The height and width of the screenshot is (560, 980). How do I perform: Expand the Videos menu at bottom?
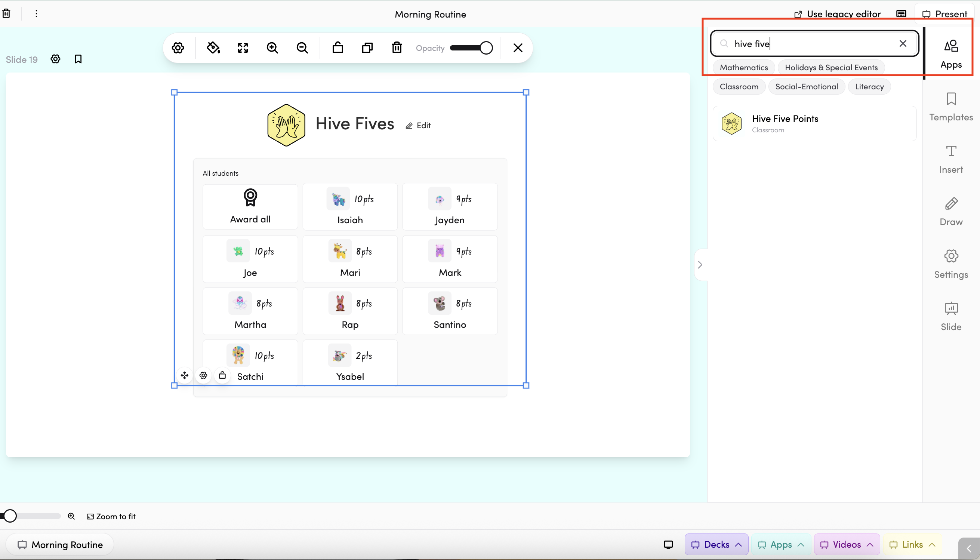[846, 544]
